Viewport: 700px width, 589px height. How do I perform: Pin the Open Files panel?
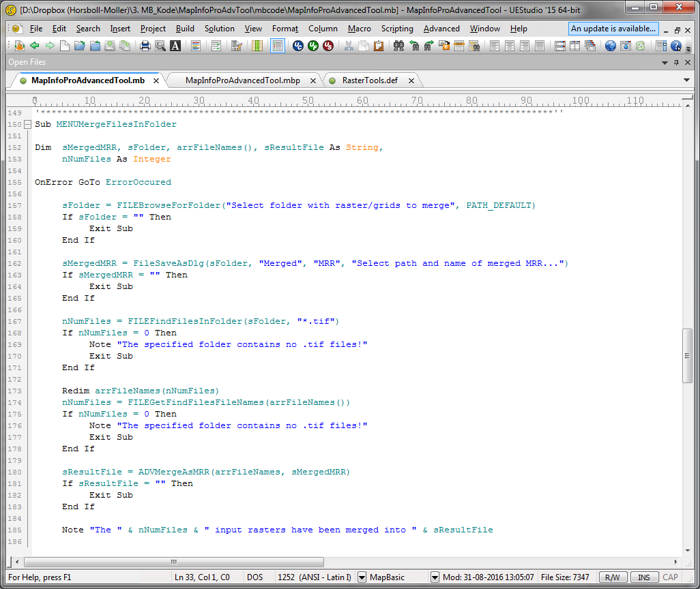coord(676,63)
